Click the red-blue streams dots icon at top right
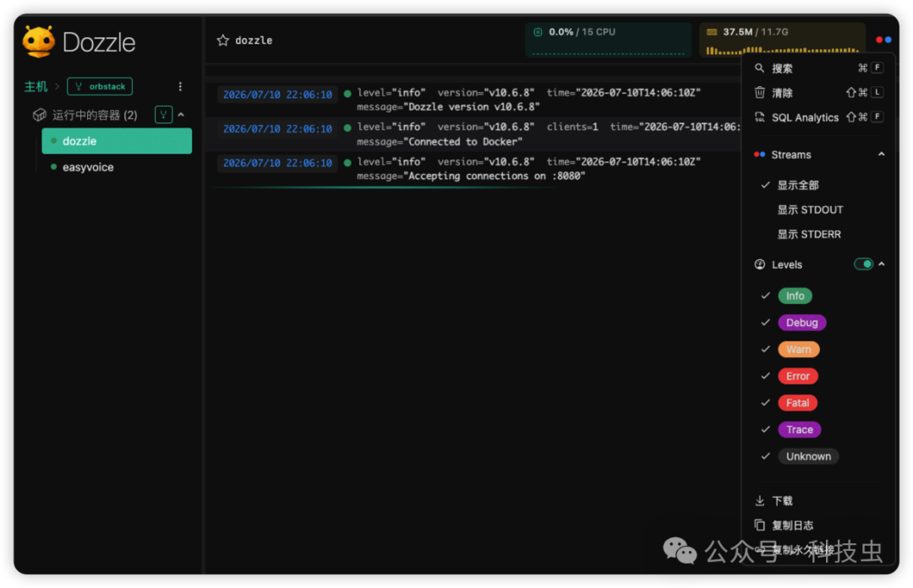 click(883, 40)
